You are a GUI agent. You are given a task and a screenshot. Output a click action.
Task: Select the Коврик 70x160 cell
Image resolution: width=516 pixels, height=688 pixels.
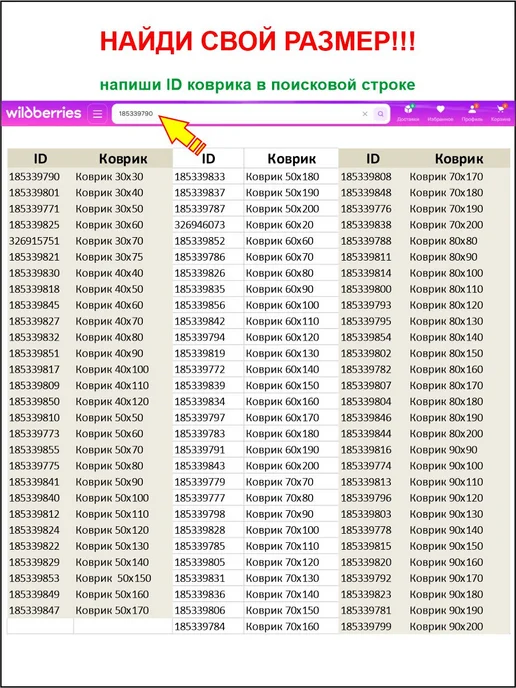click(282, 627)
